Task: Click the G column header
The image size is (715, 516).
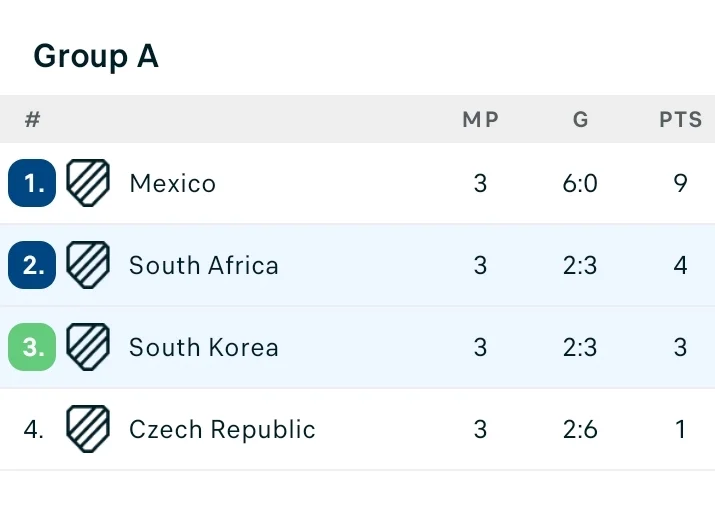Action: [x=580, y=119]
